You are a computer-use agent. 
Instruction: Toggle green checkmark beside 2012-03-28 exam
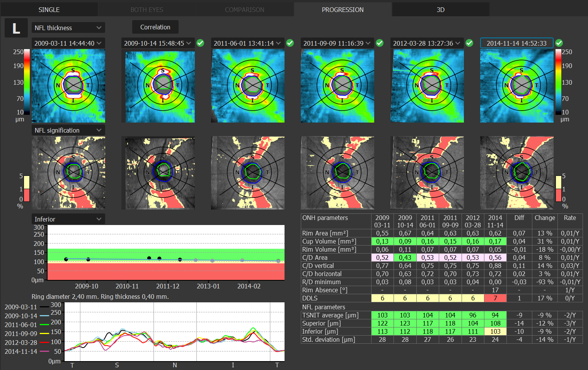point(469,43)
